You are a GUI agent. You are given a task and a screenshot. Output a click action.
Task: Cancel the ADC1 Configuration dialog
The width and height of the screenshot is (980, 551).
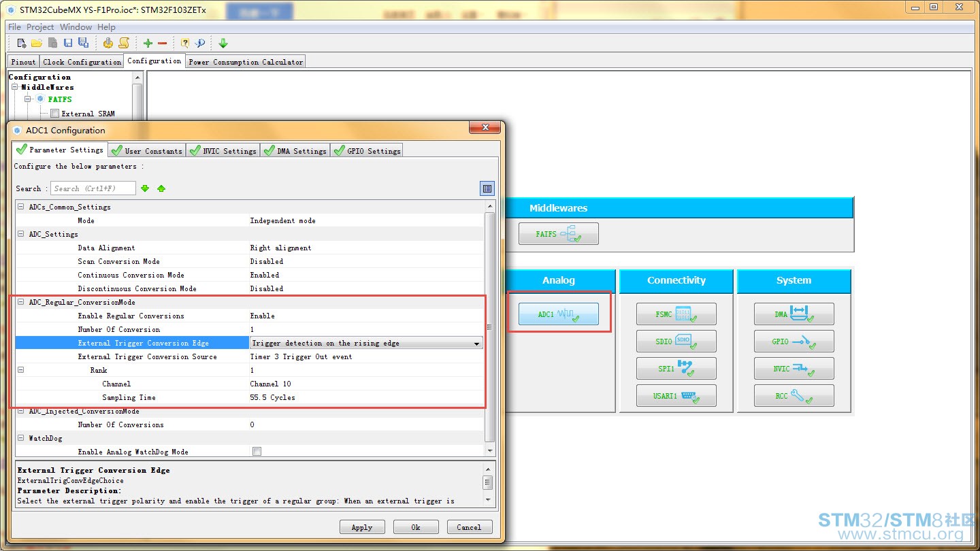pyautogui.click(x=470, y=527)
